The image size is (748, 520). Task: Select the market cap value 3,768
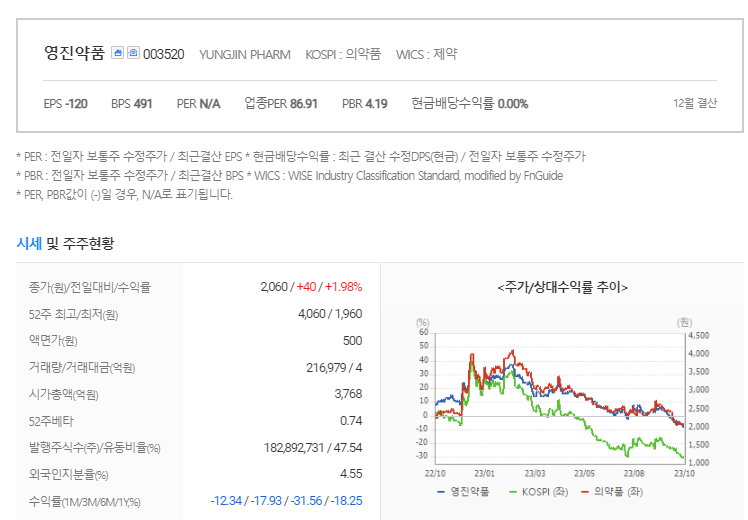point(349,394)
